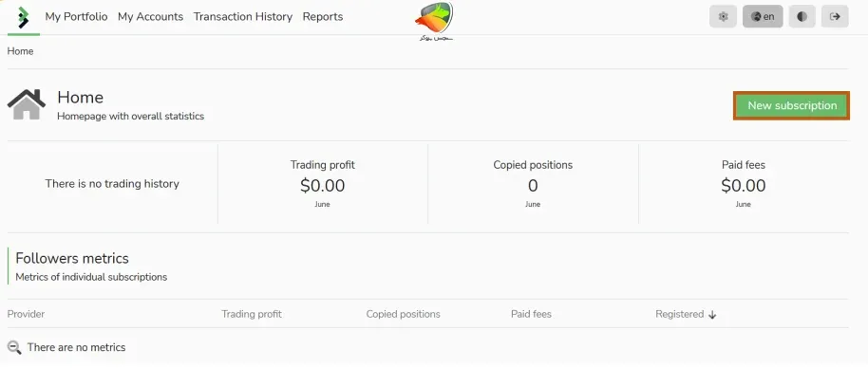
Task: Click the no-metrics magnifier icon
Action: point(14,347)
